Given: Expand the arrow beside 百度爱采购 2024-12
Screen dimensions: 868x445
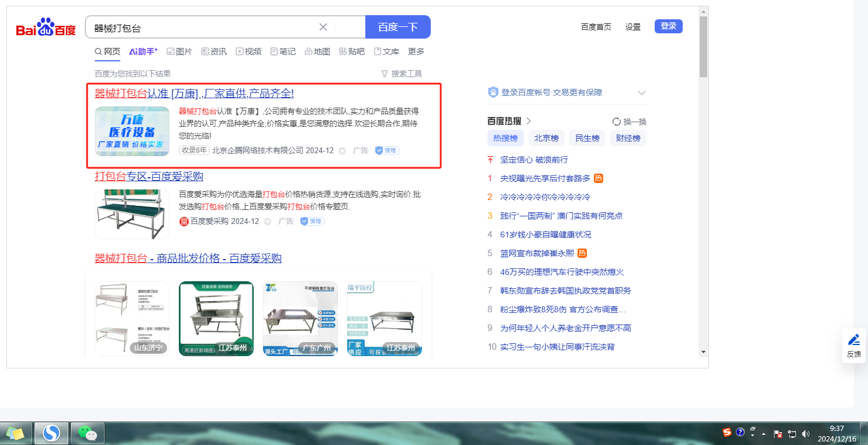Looking at the screenshot, I should pyautogui.click(x=268, y=222).
